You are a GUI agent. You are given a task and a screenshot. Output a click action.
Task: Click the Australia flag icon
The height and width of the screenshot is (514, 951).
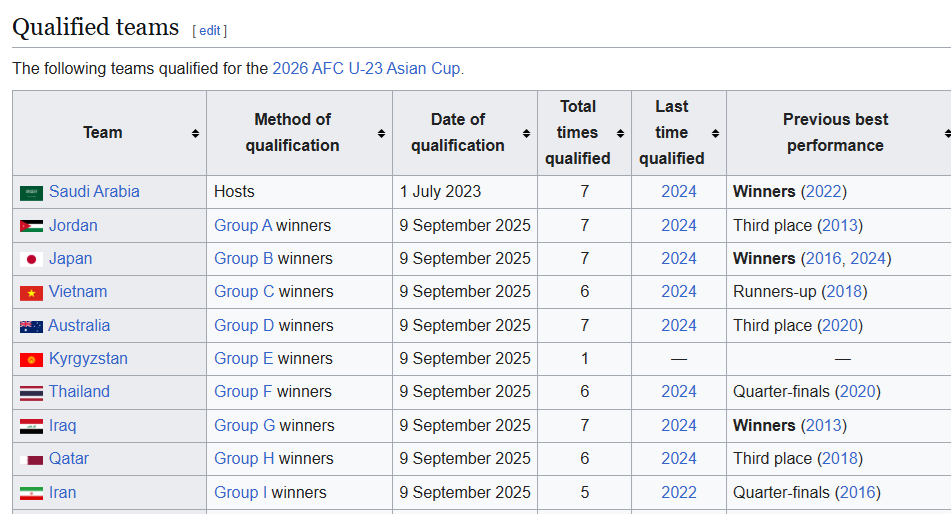click(x=31, y=326)
